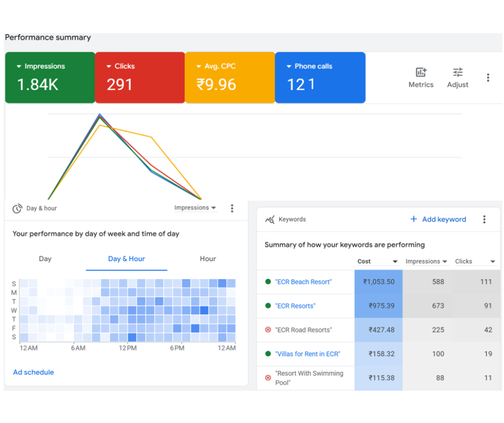
Task: Toggle green status dot for ECR Resorts
Action: (268, 306)
